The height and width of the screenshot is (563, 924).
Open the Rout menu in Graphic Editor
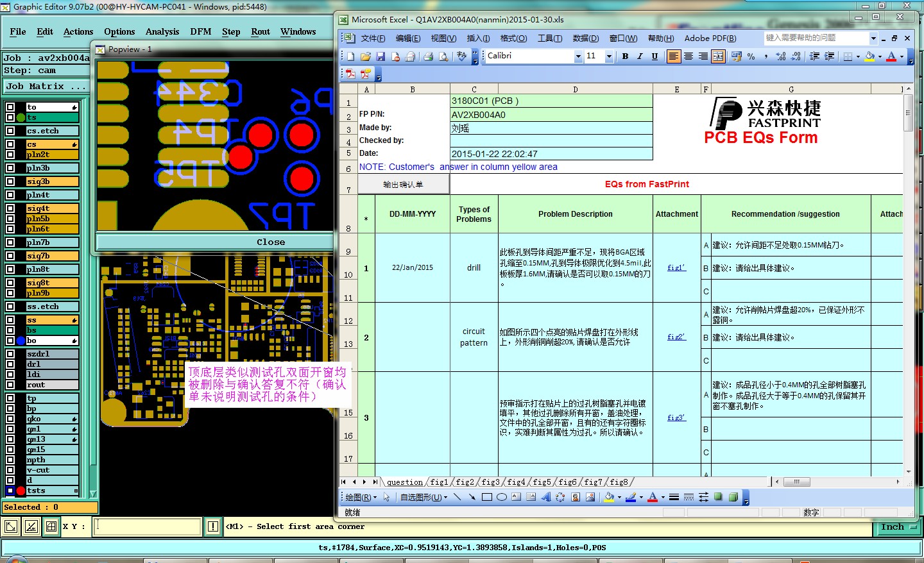(261, 31)
